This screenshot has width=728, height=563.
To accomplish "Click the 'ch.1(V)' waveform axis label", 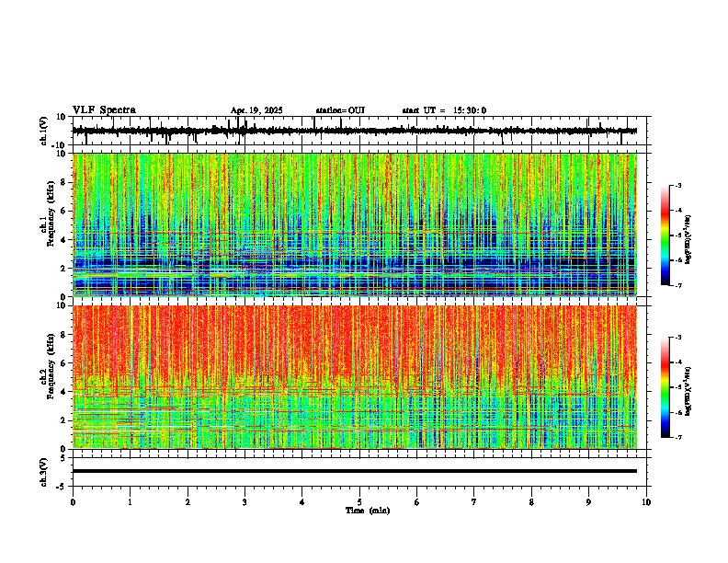I will coord(44,131).
